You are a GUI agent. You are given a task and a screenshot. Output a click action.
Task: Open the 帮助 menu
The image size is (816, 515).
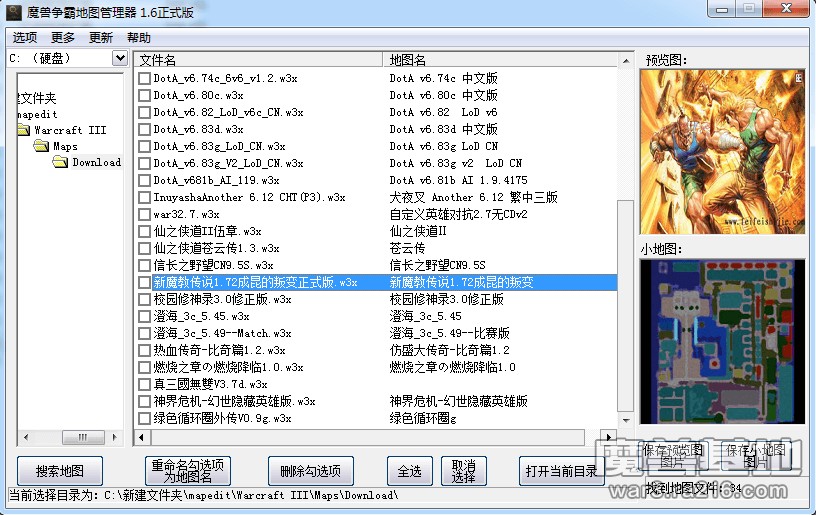pos(139,37)
